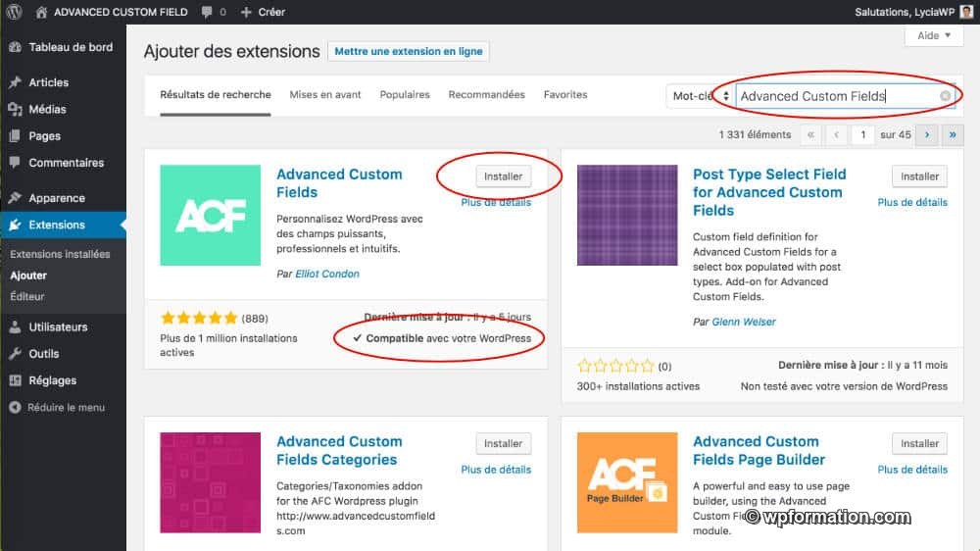Open the Mot-clé search type dropdown

700,96
